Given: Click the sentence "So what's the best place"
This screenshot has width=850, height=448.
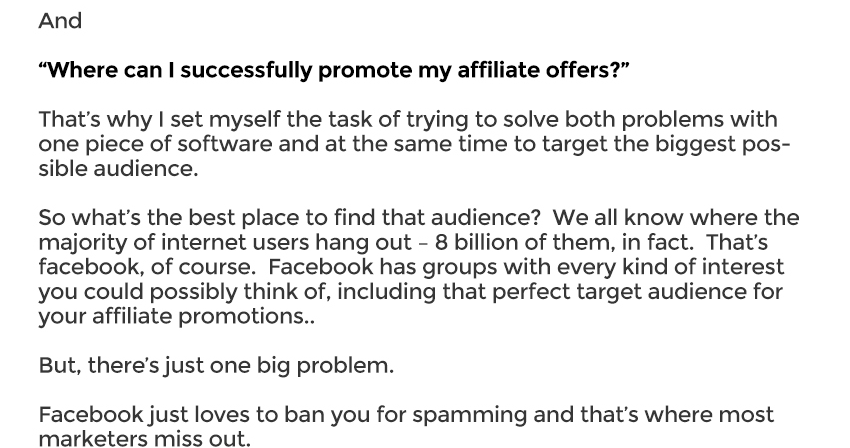Looking at the screenshot, I should (x=173, y=218).
